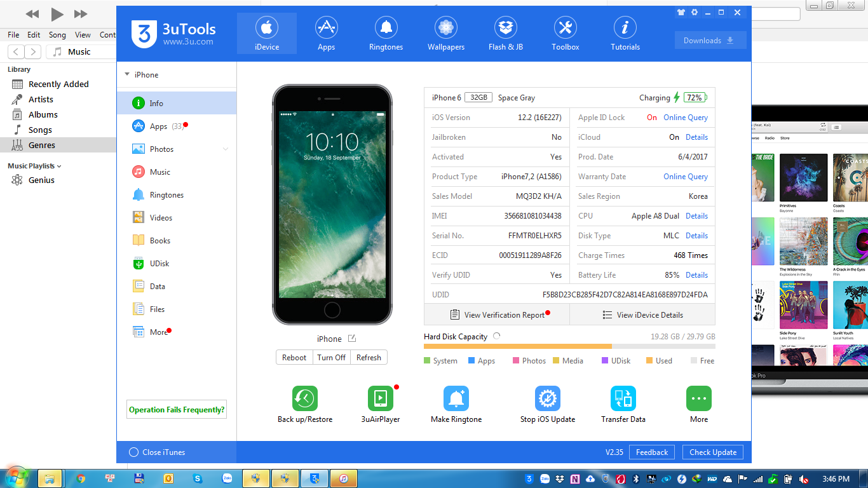
Task: Open the Wallpapers section
Action: point(445,34)
